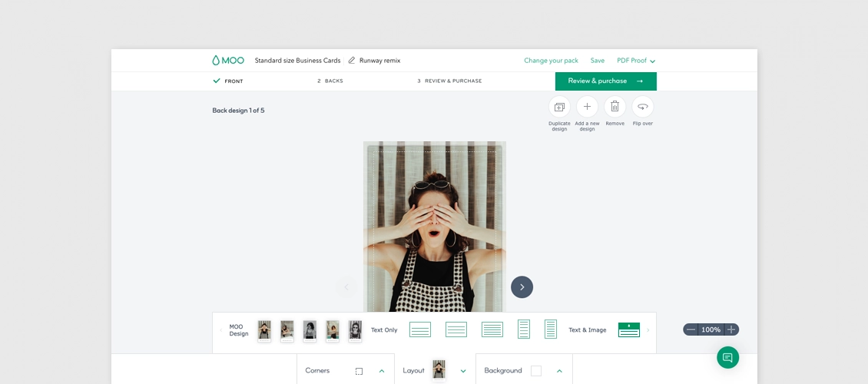Click the Flip over icon
868x384 pixels.
[x=642, y=107]
